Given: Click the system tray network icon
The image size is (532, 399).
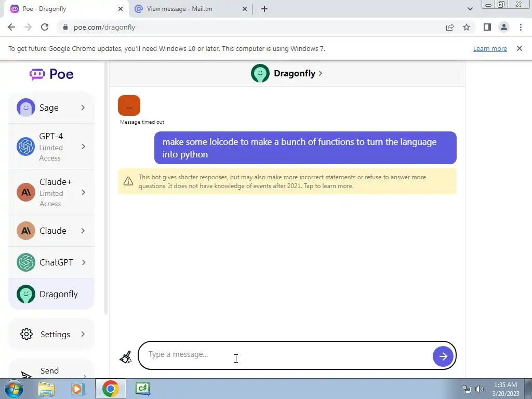Looking at the screenshot, I should (x=467, y=389).
